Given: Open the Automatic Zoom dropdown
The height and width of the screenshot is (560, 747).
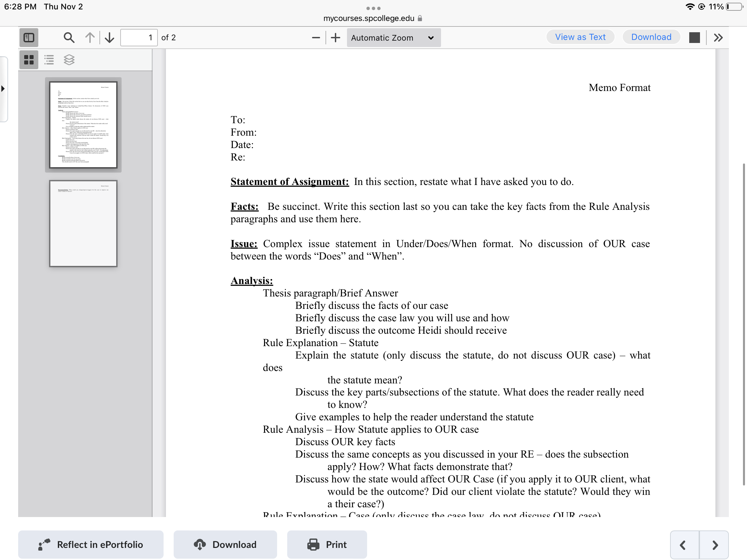Looking at the screenshot, I should click(393, 38).
